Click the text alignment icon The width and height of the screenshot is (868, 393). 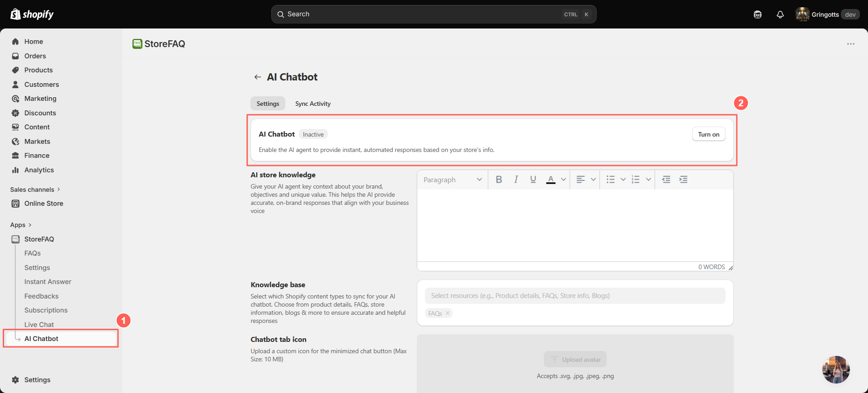click(580, 180)
